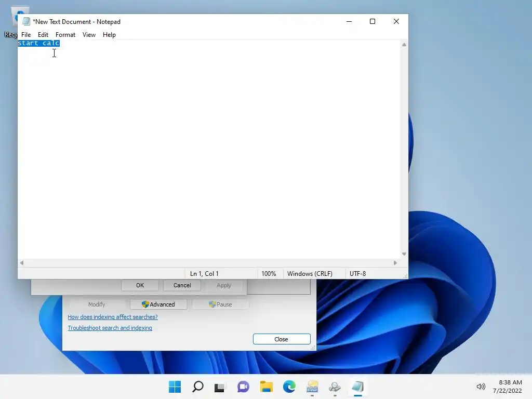The image size is (532, 399).
Task: Click the selected 'start calc' text
Action: point(38,43)
